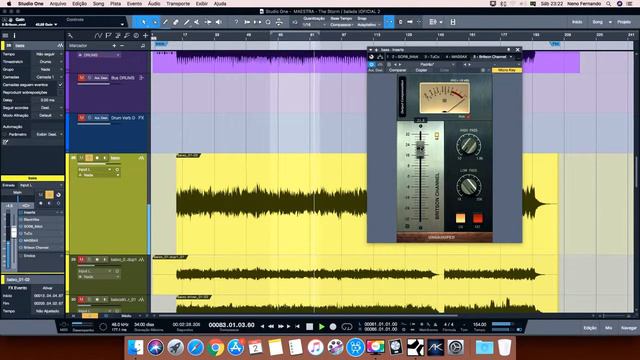Image resolution: width=640 pixels, height=360 pixels.
Task: Toggle the Loop button in transport
Action: [347, 327]
